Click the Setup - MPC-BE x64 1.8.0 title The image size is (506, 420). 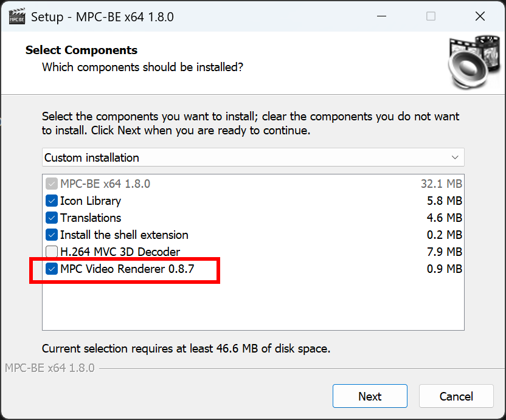(x=102, y=17)
